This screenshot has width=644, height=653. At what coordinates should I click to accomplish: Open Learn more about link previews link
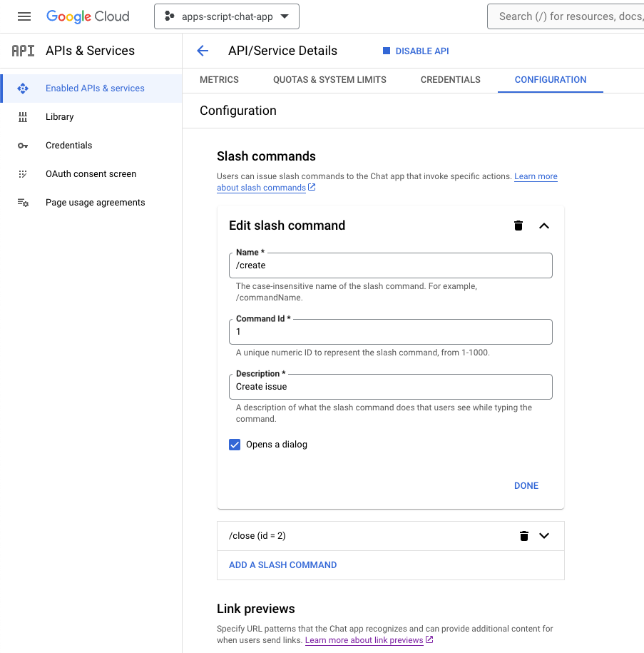364,640
